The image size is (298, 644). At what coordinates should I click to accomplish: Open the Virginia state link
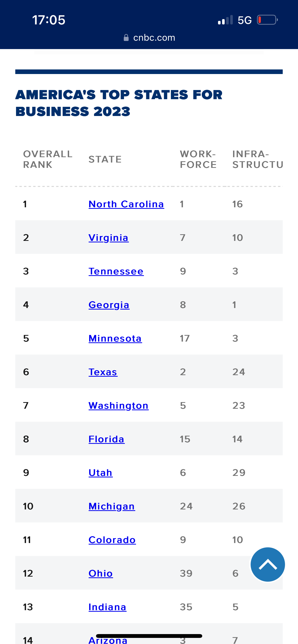click(109, 238)
